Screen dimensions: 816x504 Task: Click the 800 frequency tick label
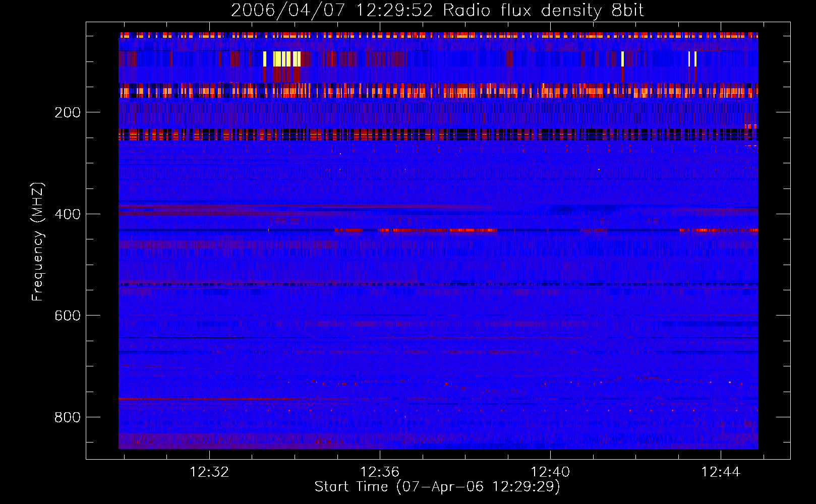tap(68, 417)
